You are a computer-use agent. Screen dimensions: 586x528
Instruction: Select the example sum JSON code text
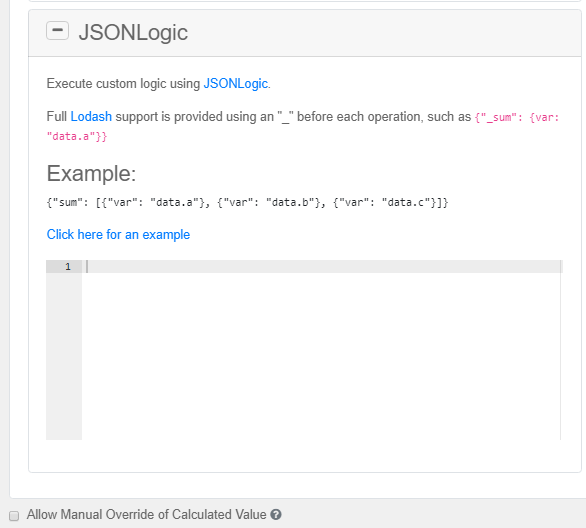tap(247, 203)
